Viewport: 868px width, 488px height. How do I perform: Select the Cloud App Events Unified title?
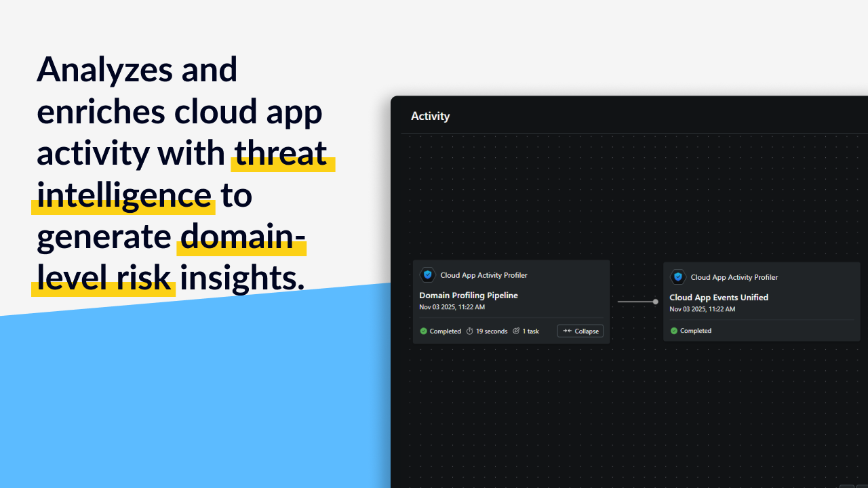click(x=718, y=298)
